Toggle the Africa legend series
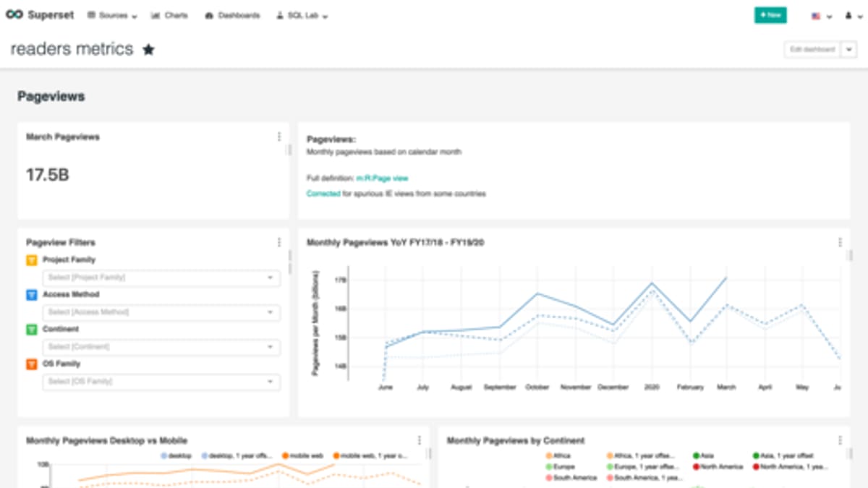The image size is (868, 488). (558, 456)
